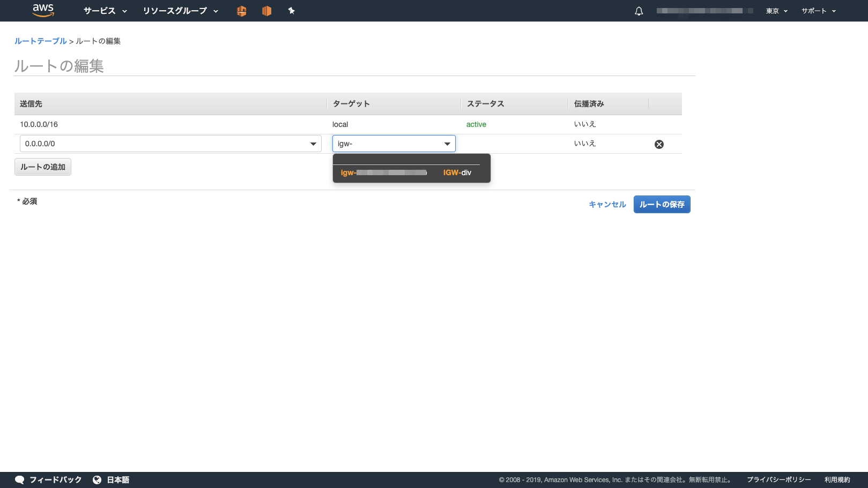Open the first orange service shortcut icon
The image size is (868, 488).
pyautogui.click(x=241, y=11)
